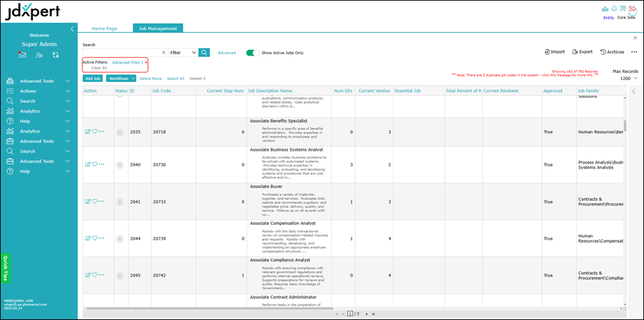Switch to the Home Page tab
This screenshot has height=320, width=644.
104,29
